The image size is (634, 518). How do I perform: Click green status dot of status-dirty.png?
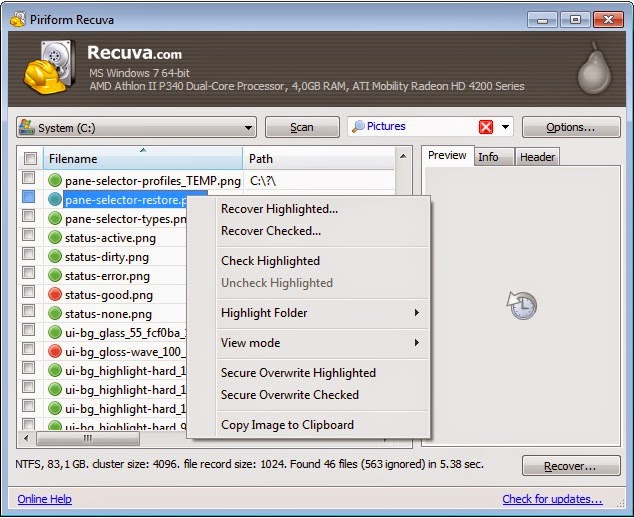[55, 256]
